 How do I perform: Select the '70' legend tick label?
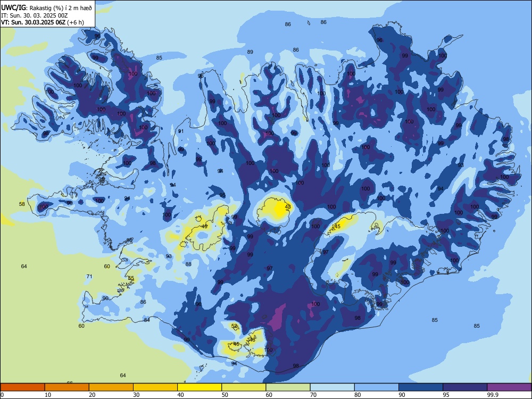pyautogui.click(x=313, y=395)
